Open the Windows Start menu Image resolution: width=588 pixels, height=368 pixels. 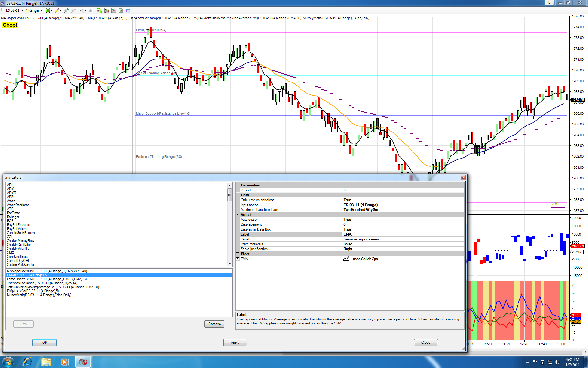[8, 362]
